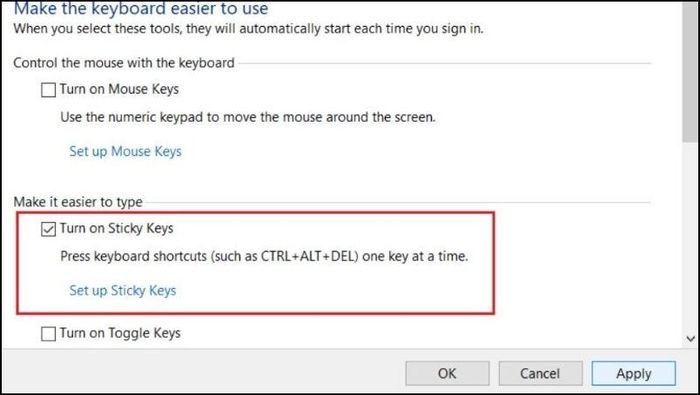Tick the Turn on Toggle Keys checkbox
Screen dimensions: 700x395
pos(48,333)
